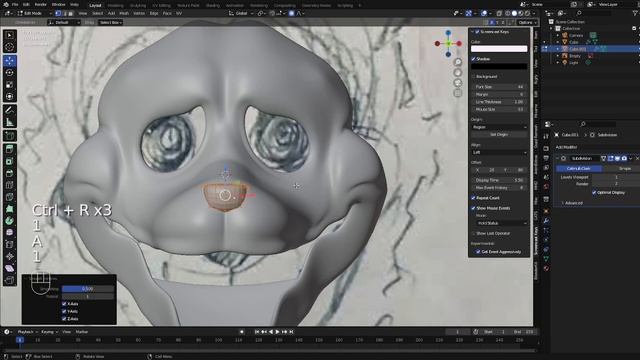Jump to the timeline's last frame
The height and width of the screenshot is (360, 640).
tap(291, 332)
